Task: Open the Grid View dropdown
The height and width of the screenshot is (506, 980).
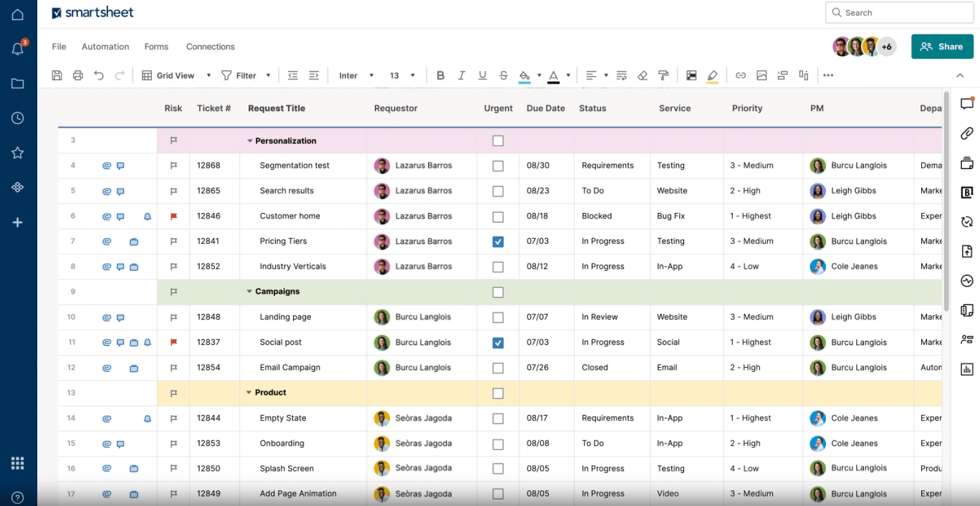Action: (x=176, y=75)
